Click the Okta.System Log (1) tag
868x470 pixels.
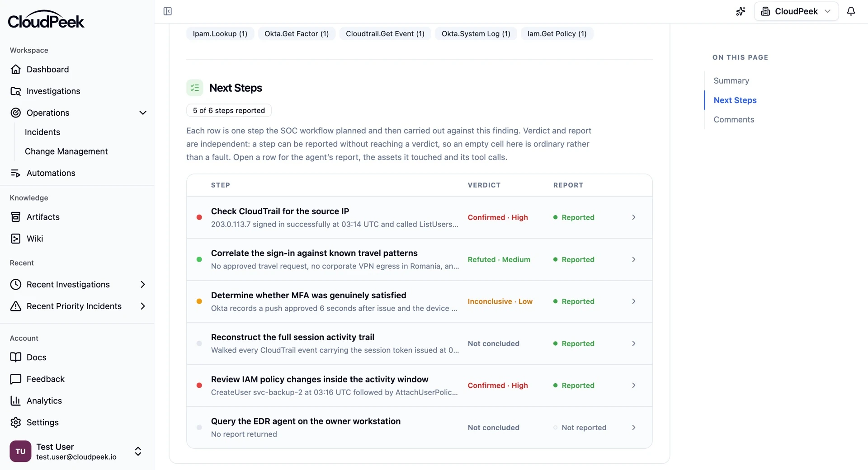tap(476, 33)
